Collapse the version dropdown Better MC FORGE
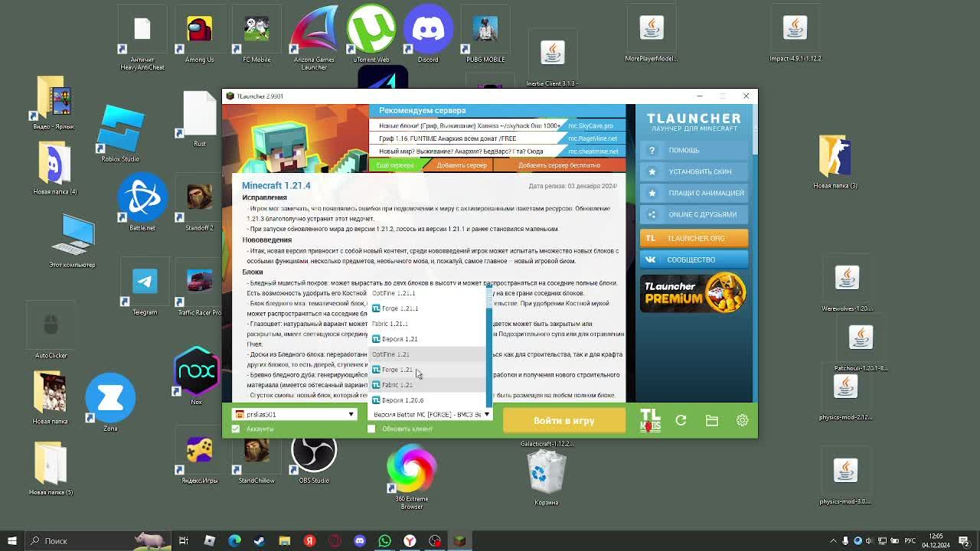Image resolution: width=980 pixels, height=551 pixels. (430, 414)
